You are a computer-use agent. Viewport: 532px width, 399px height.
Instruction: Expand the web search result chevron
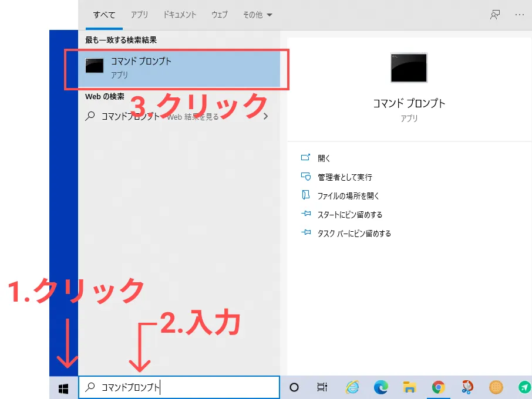tap(265, 116)
